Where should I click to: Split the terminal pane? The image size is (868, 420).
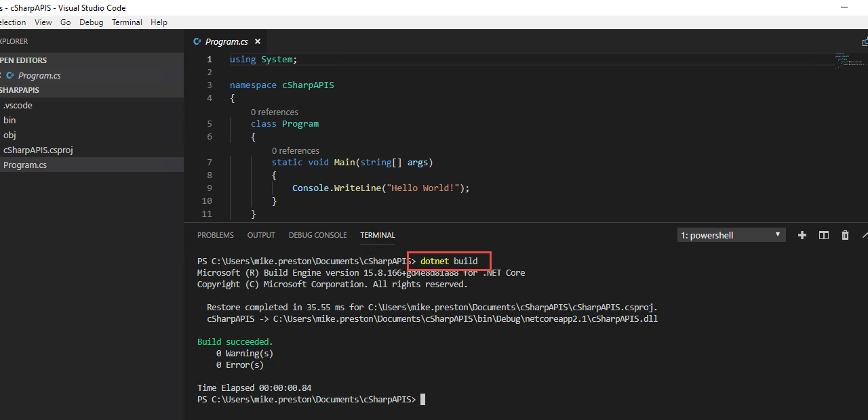(824, 235)
